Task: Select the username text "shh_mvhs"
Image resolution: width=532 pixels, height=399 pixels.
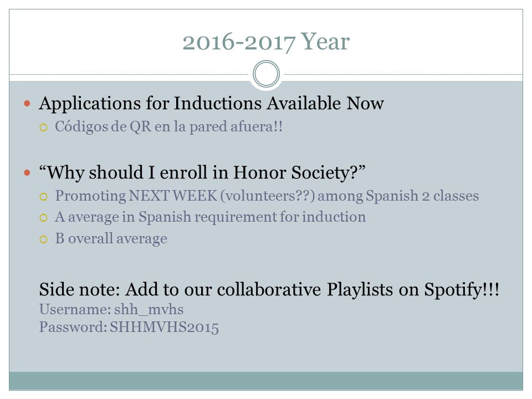Action: (149, 309)
